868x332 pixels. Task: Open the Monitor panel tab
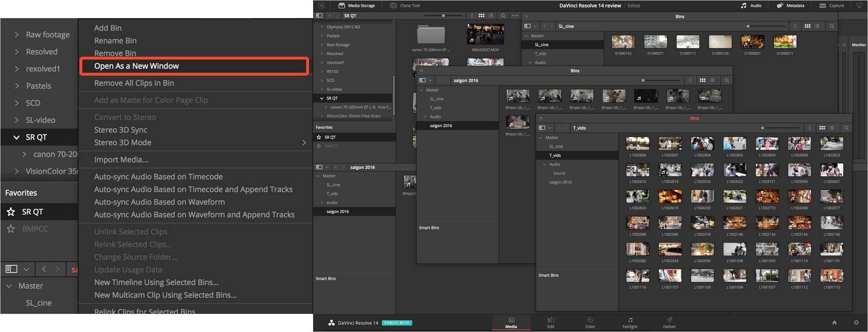(x=859, y=45)
